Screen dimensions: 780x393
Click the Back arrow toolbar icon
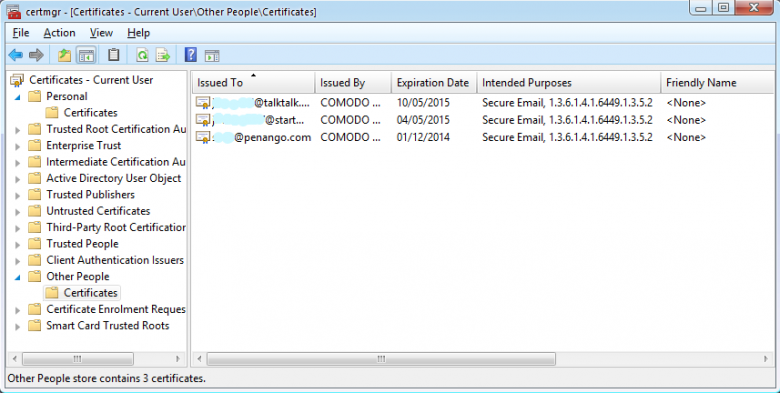point(16,55)
